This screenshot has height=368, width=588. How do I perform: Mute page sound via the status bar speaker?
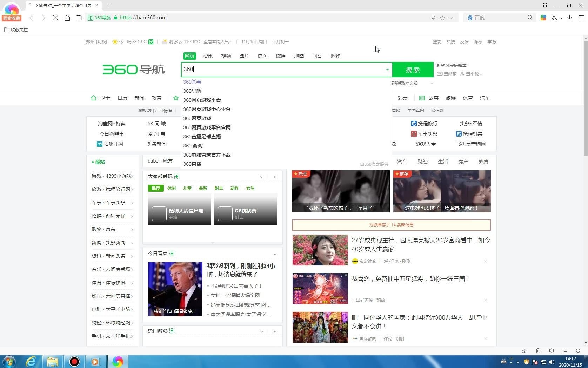(x=552, y=351)
